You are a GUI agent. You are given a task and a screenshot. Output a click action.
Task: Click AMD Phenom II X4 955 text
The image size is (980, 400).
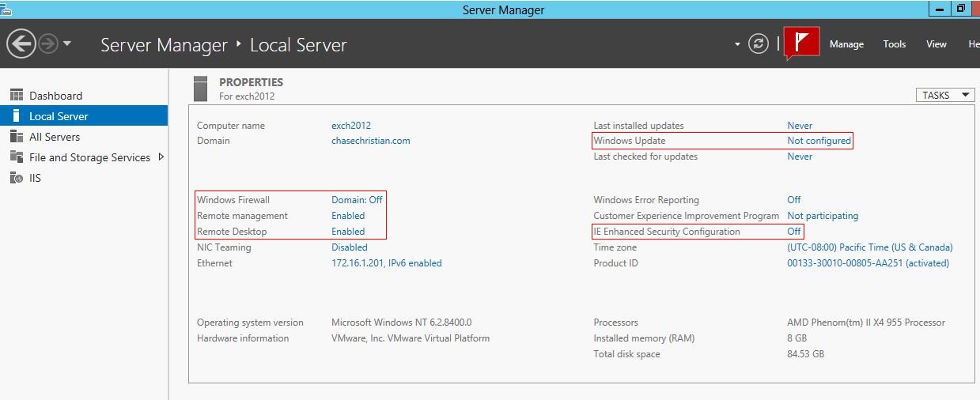pos(866,323)
